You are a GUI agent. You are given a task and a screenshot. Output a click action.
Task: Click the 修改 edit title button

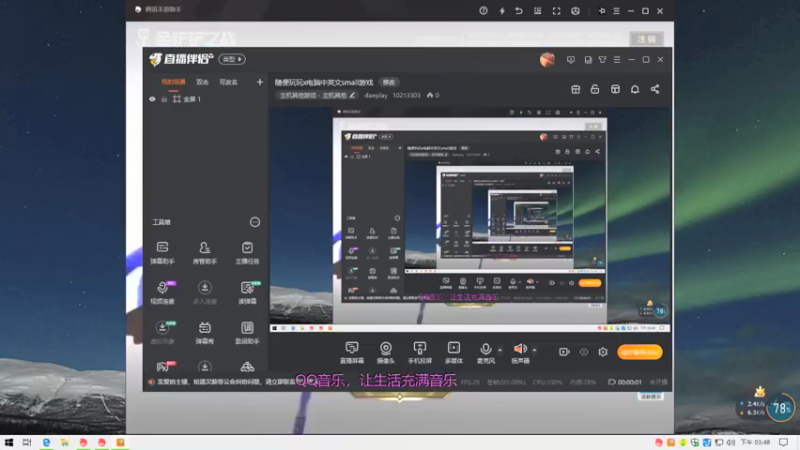coord(389,82)
